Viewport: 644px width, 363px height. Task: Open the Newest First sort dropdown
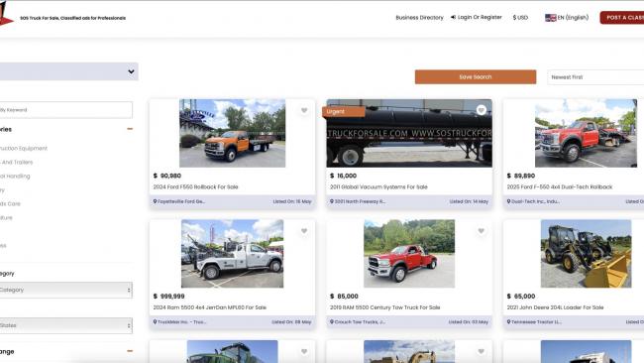(595, 77)
